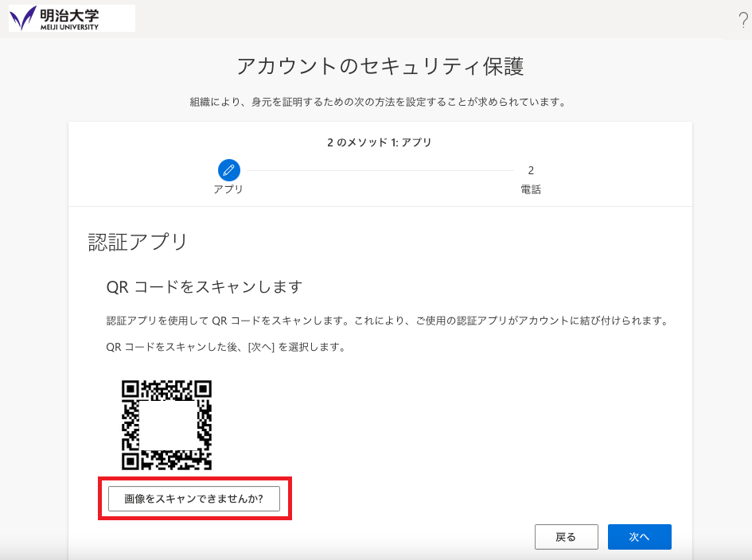752x560 pixels.
Task: Select step 2 number in progress indicator
Action: pos(531,170)
